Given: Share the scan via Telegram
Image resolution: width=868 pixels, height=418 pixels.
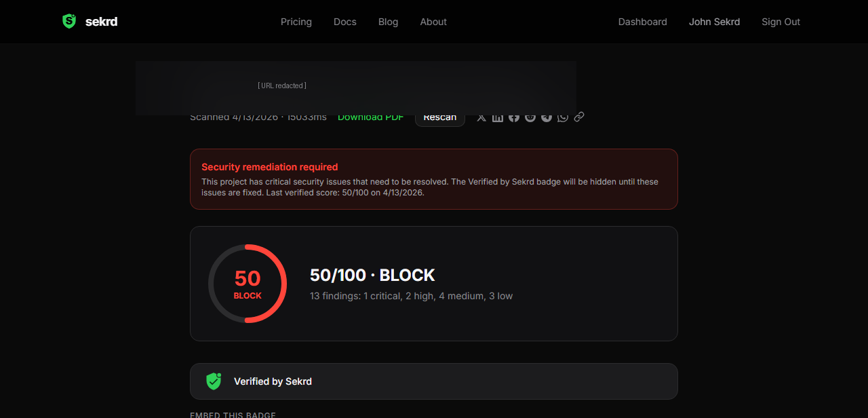Looking at the screenshot, I should click(546, 117).
